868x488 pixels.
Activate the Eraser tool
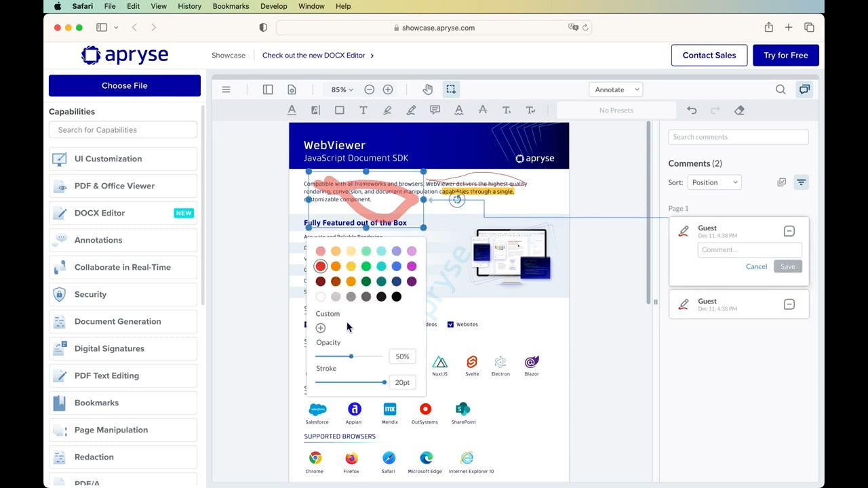(x=739, y=110)
